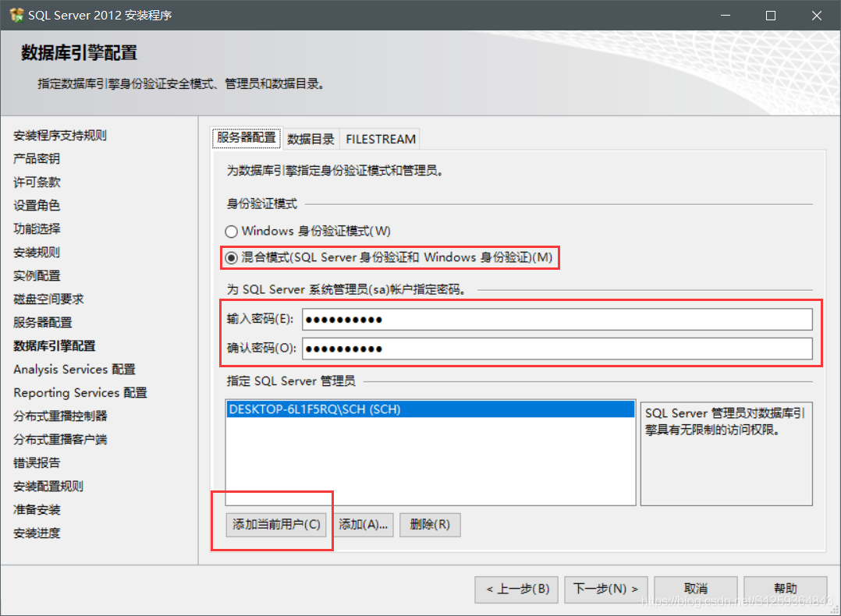Click 安装规则 step in sidebar
841x616 pixels.
pos(37,253)
